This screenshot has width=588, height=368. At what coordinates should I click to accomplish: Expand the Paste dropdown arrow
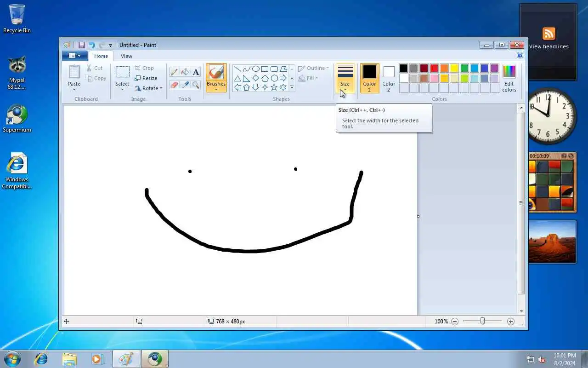74,89
